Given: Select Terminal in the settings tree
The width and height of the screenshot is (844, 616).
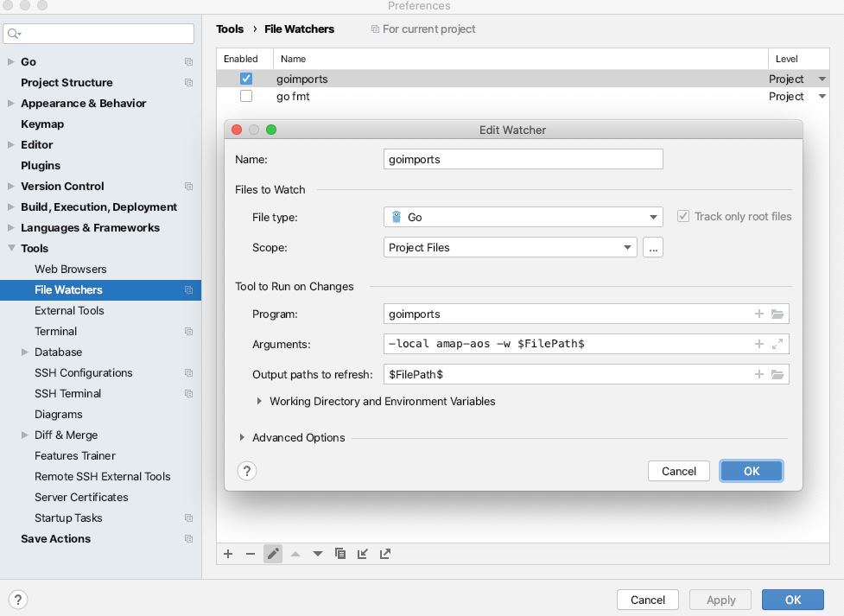Looking at the screenshot, I should [x=55, y=331].
